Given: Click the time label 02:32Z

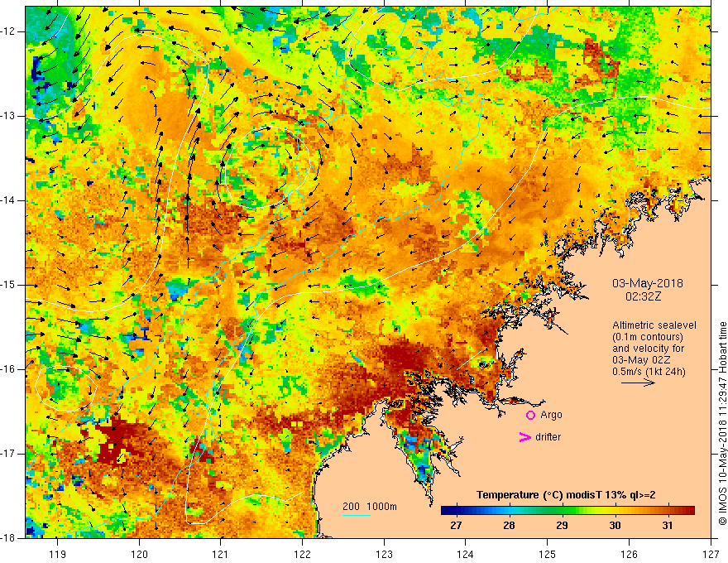Looking at the screenshot, I should pos(643,296).
